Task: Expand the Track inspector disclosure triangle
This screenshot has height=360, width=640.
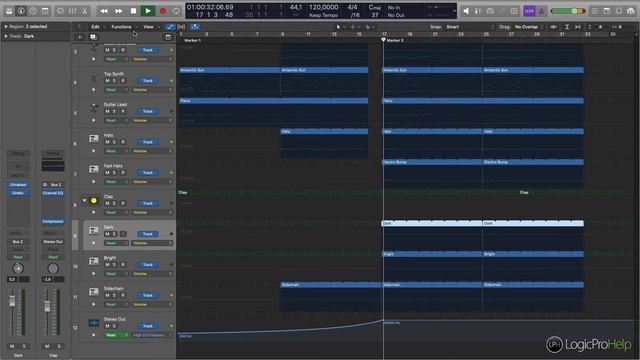Action: tap(6, 36)
